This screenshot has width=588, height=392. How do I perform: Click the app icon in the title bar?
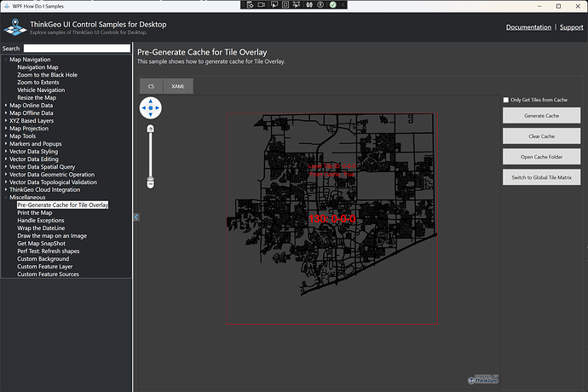click(x=7, y=6)
